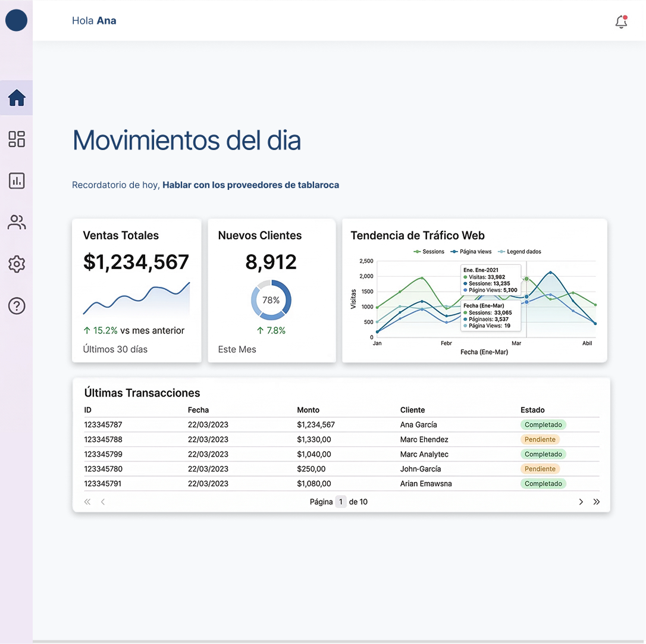
Task: Click the Este Mes label
Action: [237, 349]
